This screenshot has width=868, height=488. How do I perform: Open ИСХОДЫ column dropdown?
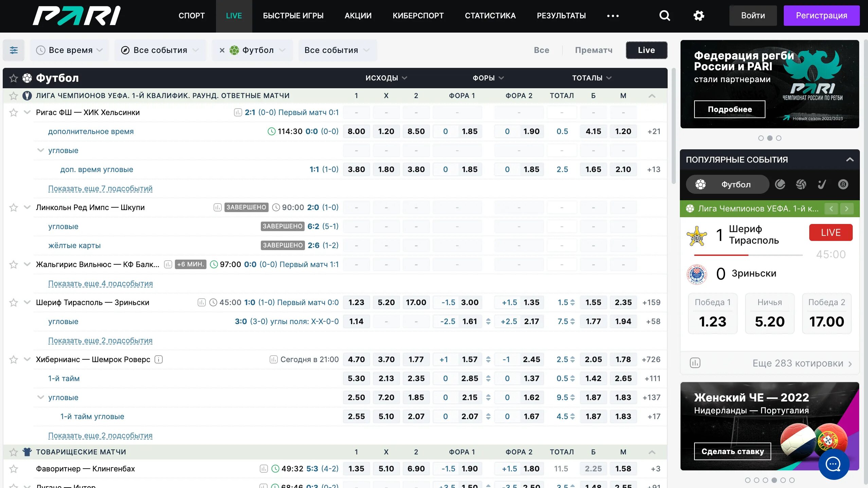click(x=386, y=78)
